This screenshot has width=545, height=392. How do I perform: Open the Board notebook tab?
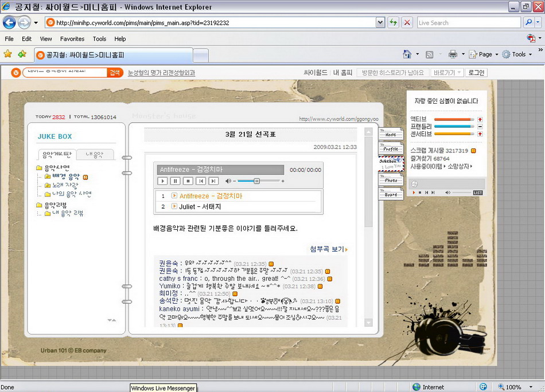(x=391, y=194)
